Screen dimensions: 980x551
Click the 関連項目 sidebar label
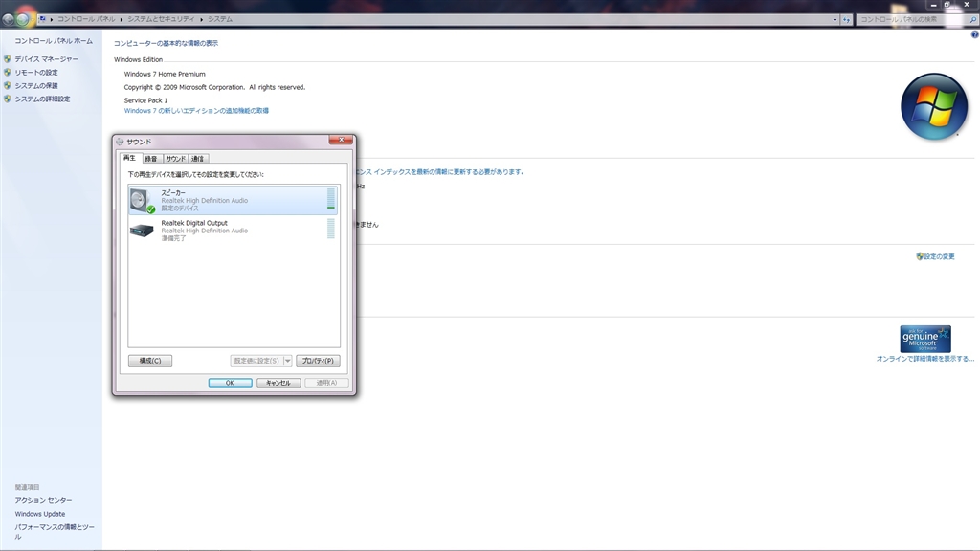click(28, 487)
